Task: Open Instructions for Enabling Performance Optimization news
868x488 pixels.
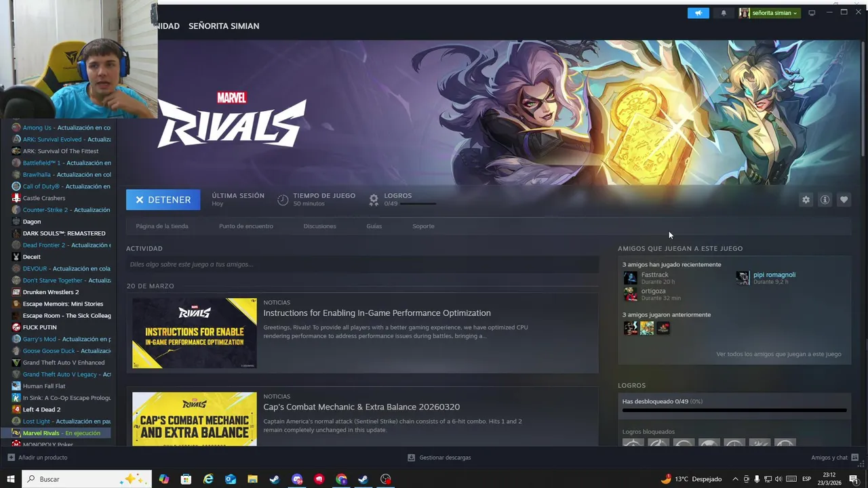Action: 377,313
